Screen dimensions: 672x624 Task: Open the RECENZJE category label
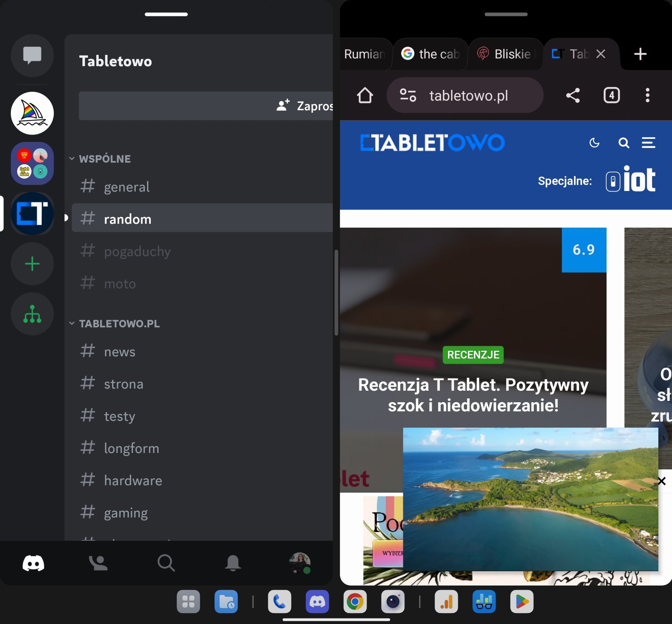[x=473, y=355]
